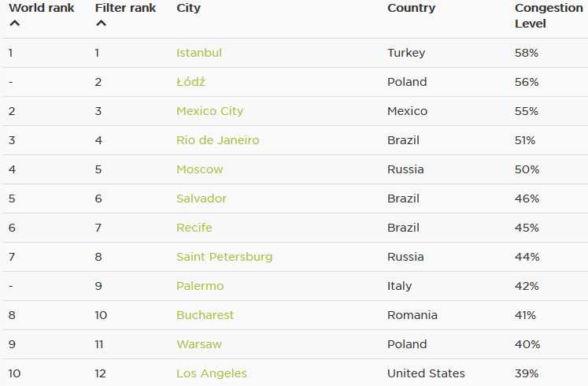The width and height of the screenshot is (588, 386).
Task: Open the Salvador city link
Action: (x=202, y=199)
